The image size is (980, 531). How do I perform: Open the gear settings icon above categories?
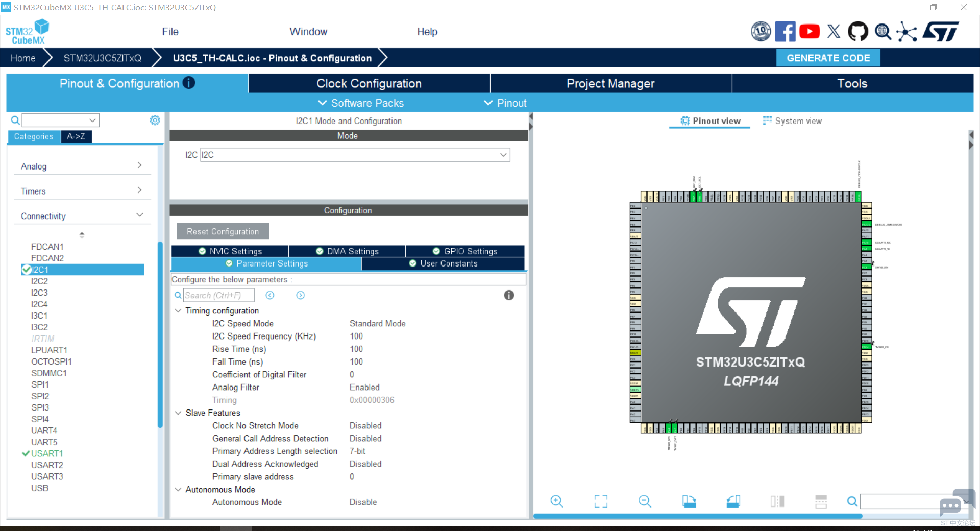pyautogui.click(x=155, y=120)
